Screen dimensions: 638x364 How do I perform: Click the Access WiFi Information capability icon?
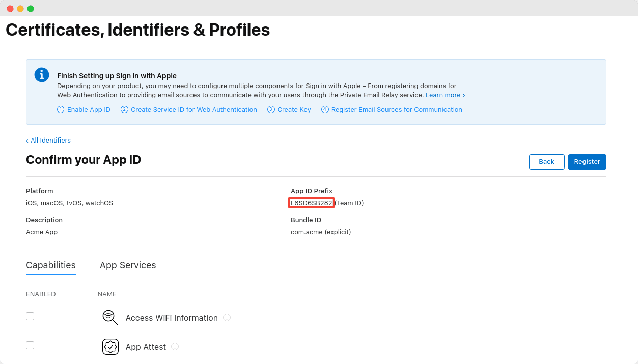point(110,317)
